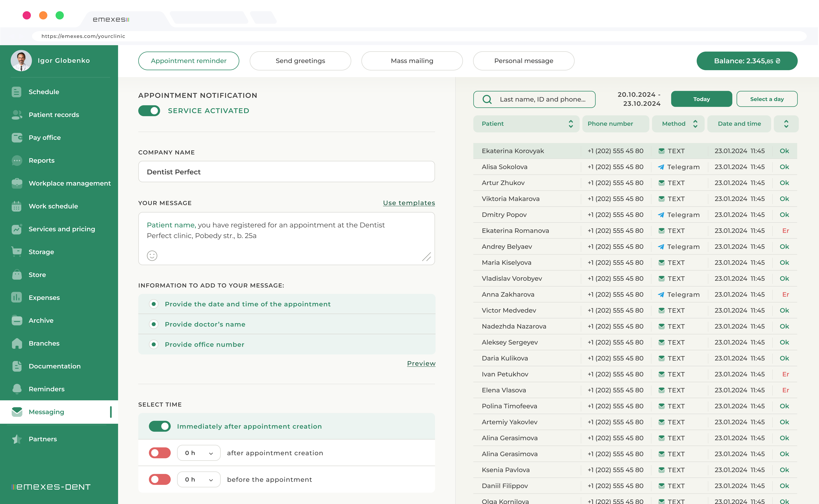Open Messaging in the sidebar menu
The image size is (819, 504).
(59, 412)
